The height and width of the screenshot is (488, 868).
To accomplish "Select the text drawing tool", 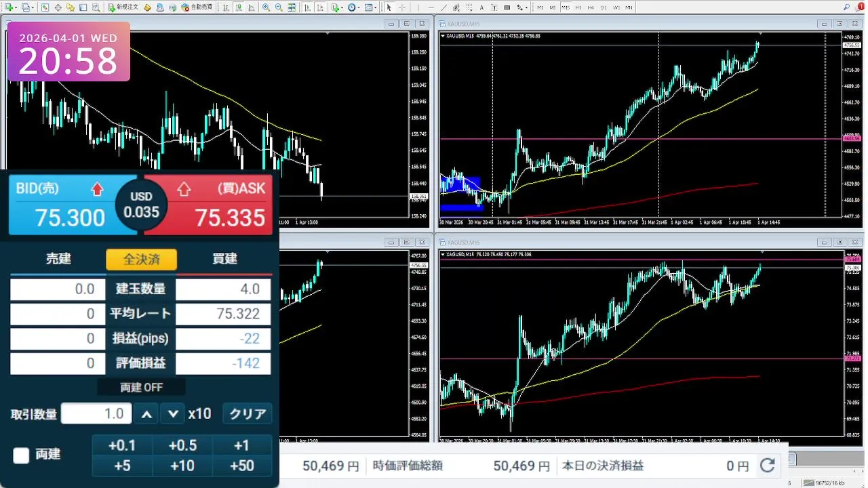I will pos(481,7).
